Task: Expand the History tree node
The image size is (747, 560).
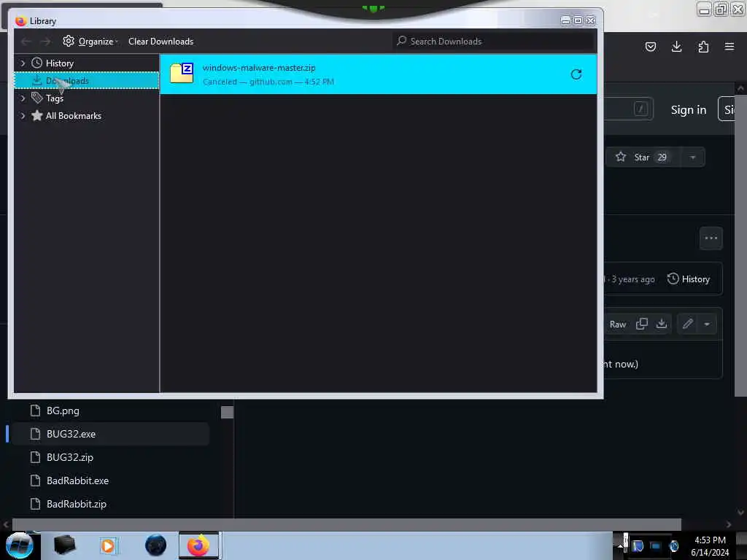Action: click(x=23, y=63)
